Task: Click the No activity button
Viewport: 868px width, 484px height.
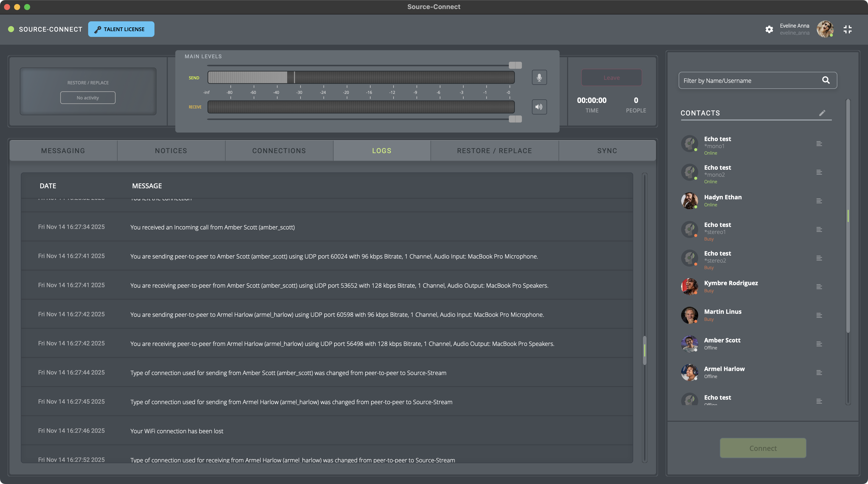Action: pyautogui.click(x=88, y=98)
